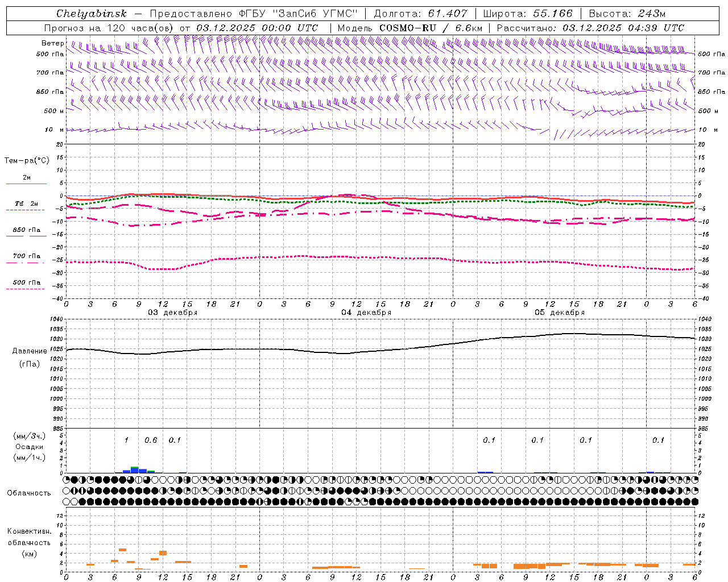Click '850 гПа' label in temperature legend

pos(26,230)
